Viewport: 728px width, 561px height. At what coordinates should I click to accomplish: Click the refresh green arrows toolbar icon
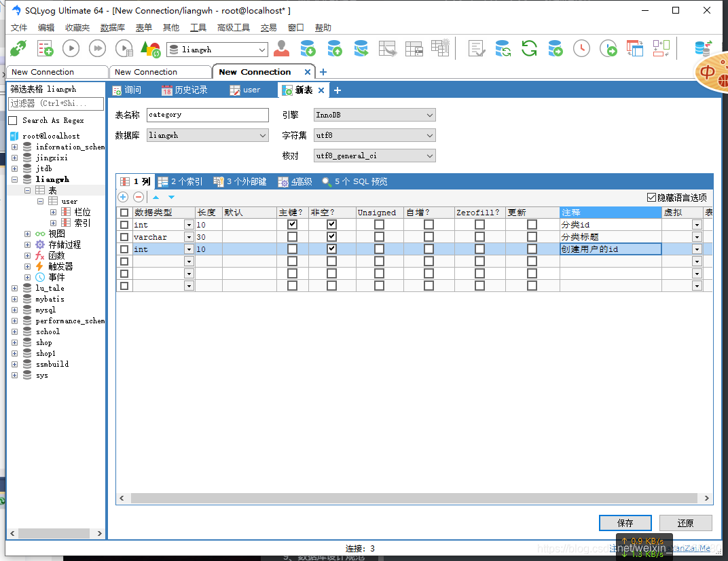pos(529,48)
